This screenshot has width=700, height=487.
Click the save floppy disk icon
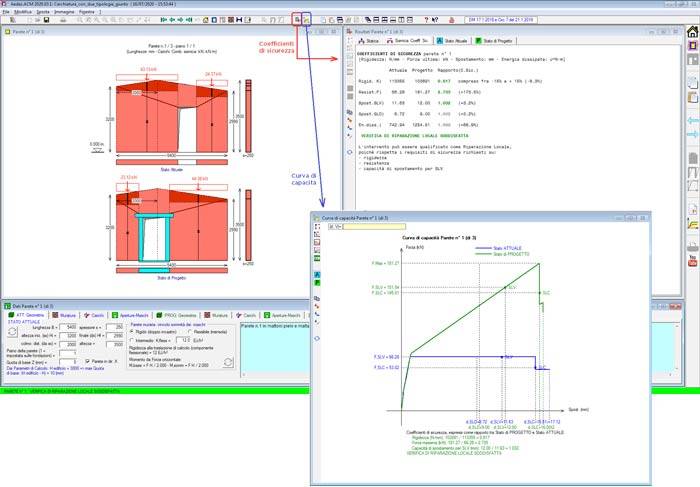tap(46, 20)
